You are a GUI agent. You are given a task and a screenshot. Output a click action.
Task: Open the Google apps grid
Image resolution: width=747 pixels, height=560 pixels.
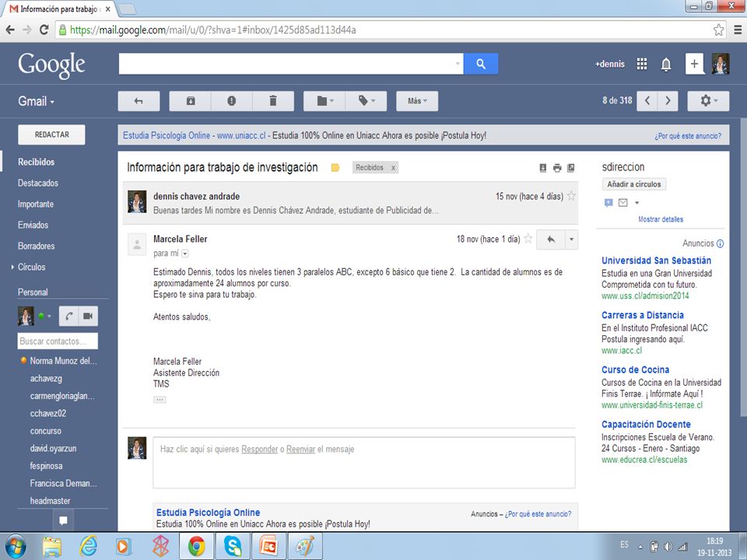point(642,64)
